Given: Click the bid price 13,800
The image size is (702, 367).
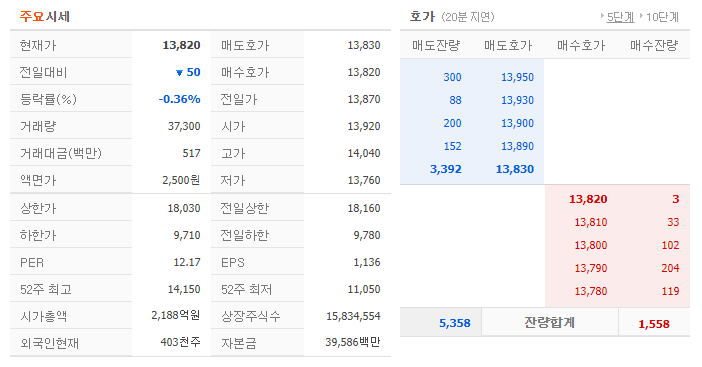Looking at the screenshot, I should (x=591, y=245).
